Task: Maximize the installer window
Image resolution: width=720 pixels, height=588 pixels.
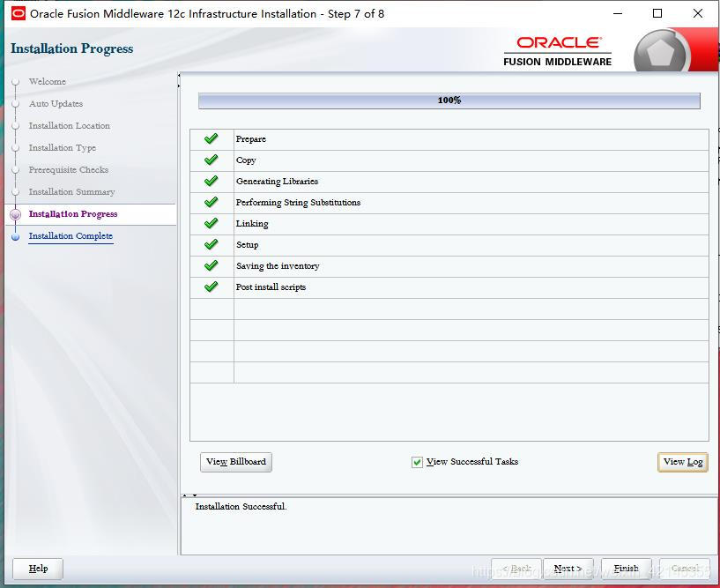Action: [657, 14]
